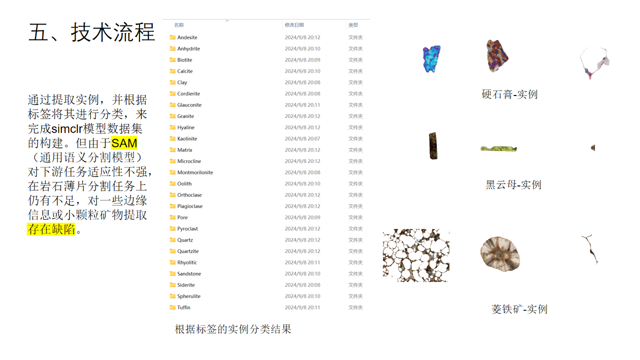
Task: Select the Orthoclase folder name
Action: coord(189,195)
